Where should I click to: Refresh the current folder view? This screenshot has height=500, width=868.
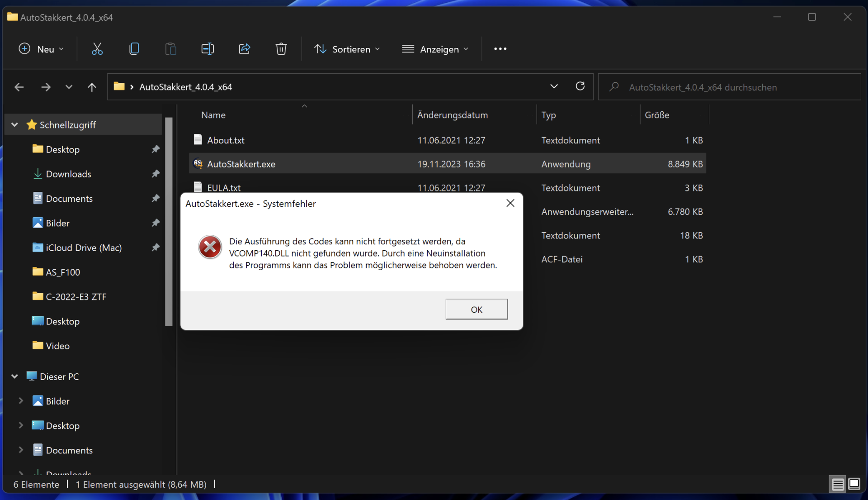[580, 86]
